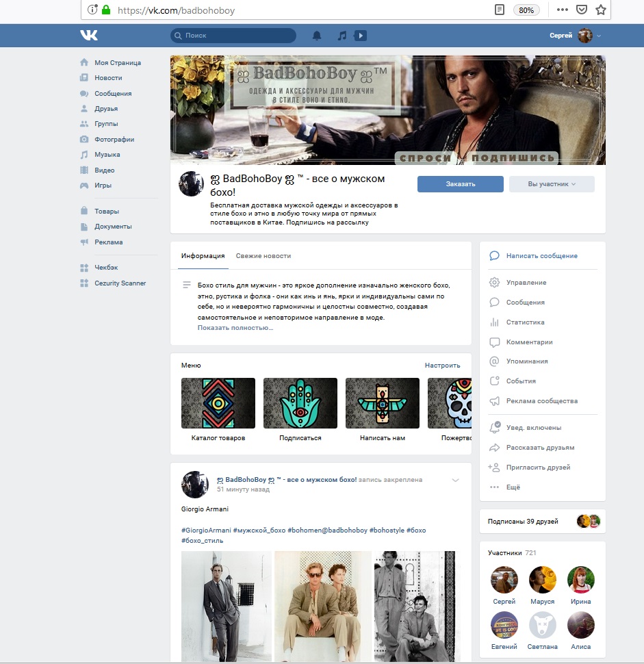Expand description with Показать полностью
Viewport: 644px width, 664px height.
pos(235,328)
